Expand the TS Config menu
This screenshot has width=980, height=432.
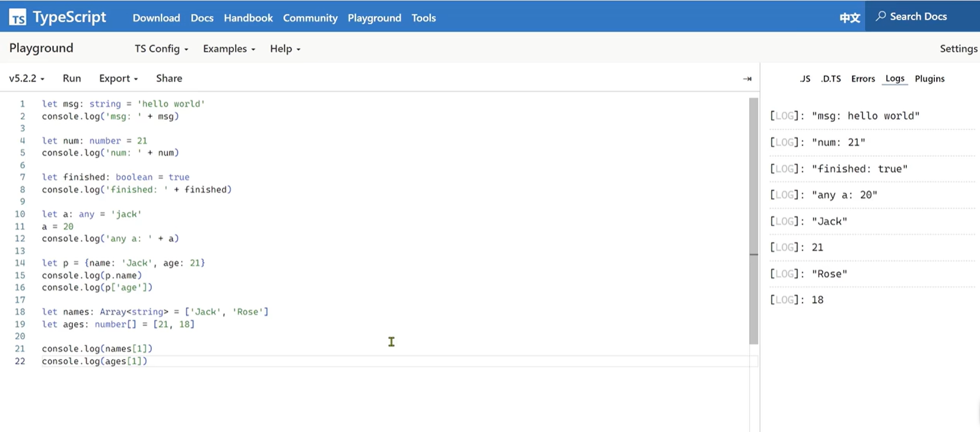click(x=161, y=49)
